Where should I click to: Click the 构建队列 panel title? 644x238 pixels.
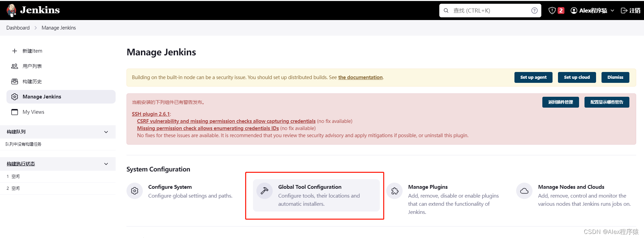click(x=16, y=132)
